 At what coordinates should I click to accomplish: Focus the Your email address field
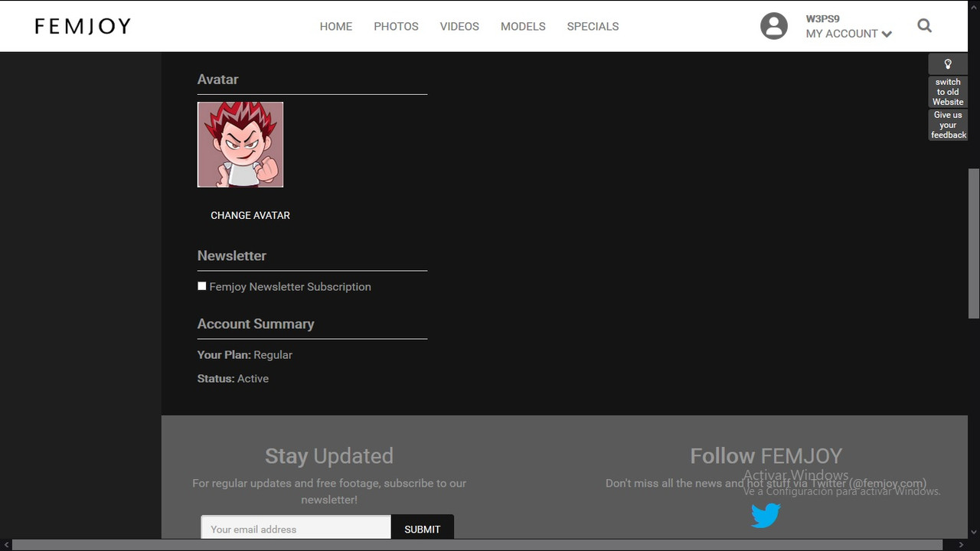[x=296, y=529]
